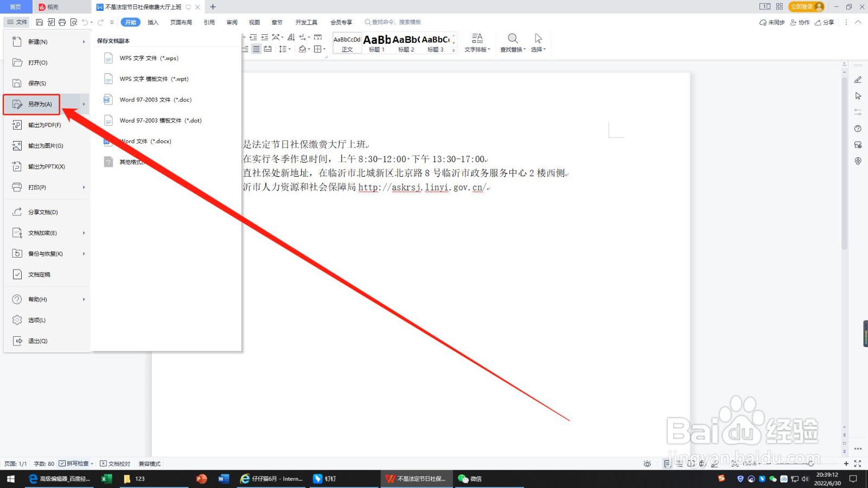Save as Word 97-2003 模板文件 (*.dot)
The image size is (868, 488).
point(165,120)
